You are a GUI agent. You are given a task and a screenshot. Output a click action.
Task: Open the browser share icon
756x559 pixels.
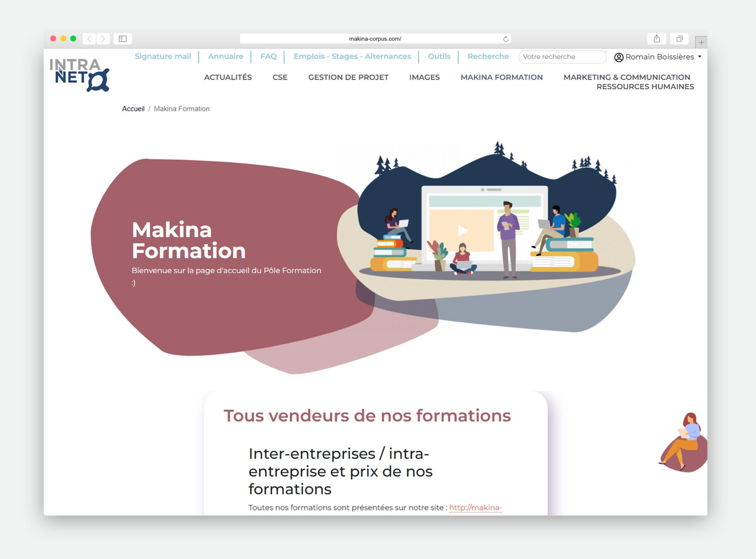tap(656, 39)
